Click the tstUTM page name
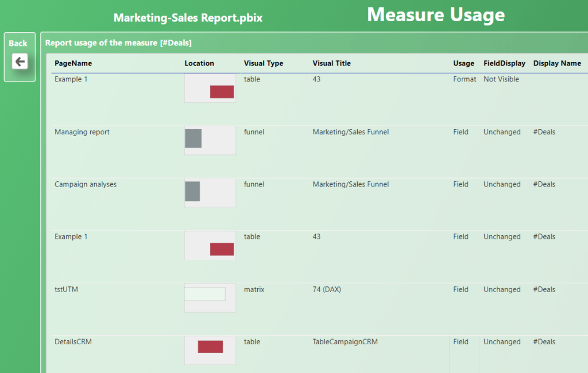This screenshot has width=588, height=373. [66, 289]
